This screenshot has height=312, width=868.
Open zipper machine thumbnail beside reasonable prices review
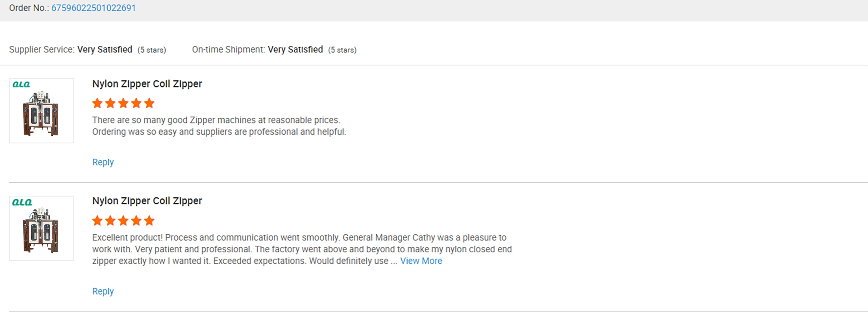coord(41,113)
